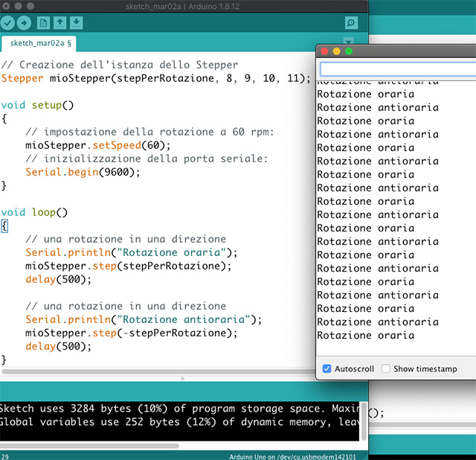Maximize serial monitor with green button
Screen dimensions: 476x460
(348, 51)
